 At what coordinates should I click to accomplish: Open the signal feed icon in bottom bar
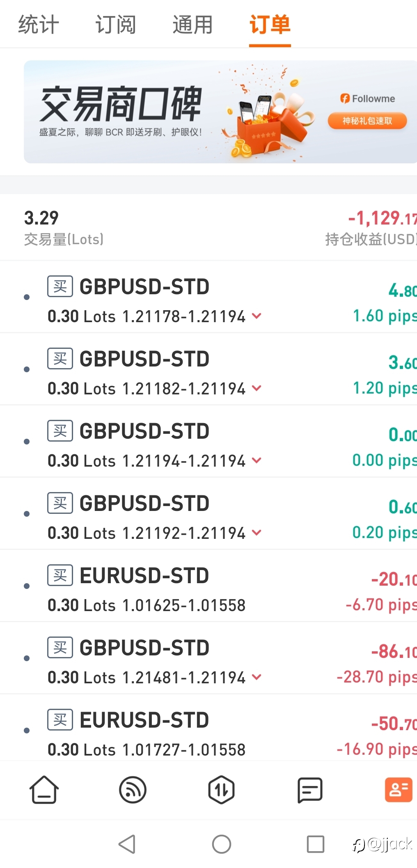point(133,790)
